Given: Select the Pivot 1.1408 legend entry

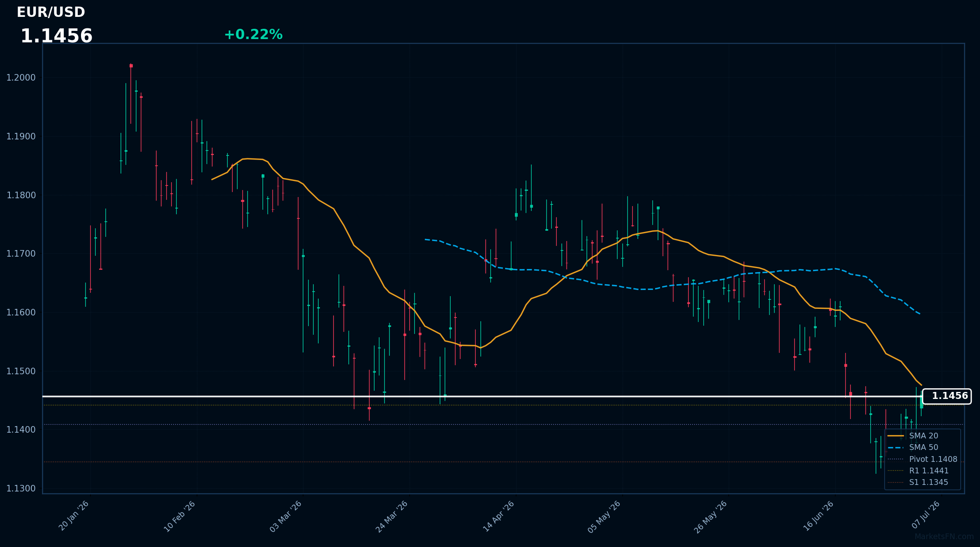Looking at the screenshot, I should 922,459.
